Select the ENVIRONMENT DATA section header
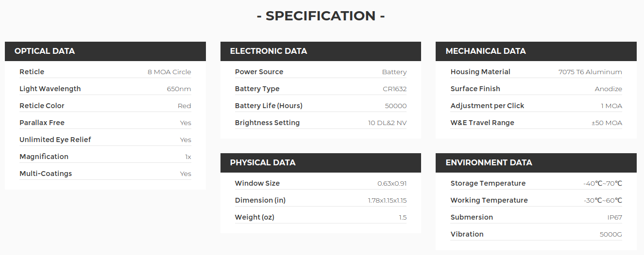This screenshot has width=644, height=255. pos(489,163)
